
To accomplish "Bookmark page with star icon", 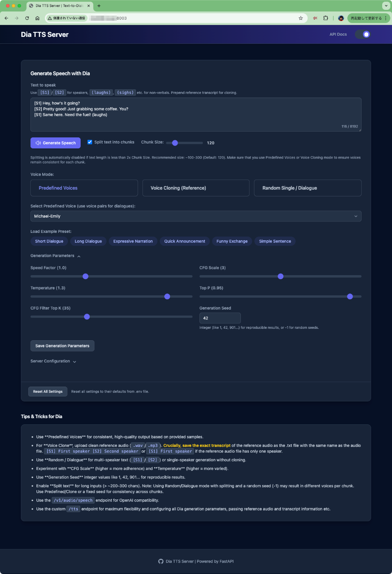I will (301, 18).
